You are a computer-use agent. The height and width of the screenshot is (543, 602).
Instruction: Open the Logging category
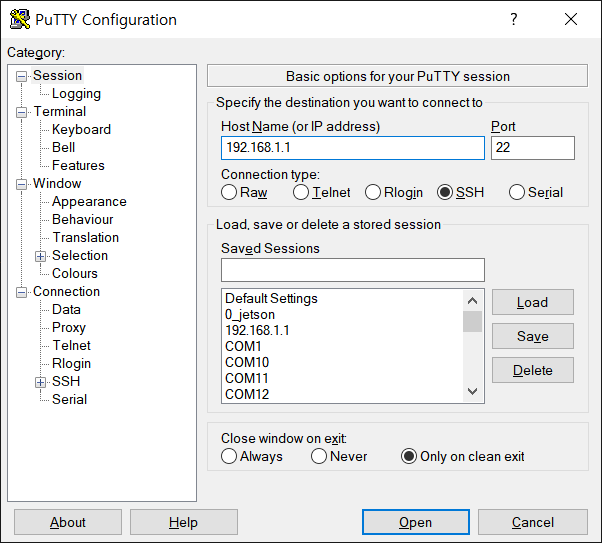pos(76,93)
